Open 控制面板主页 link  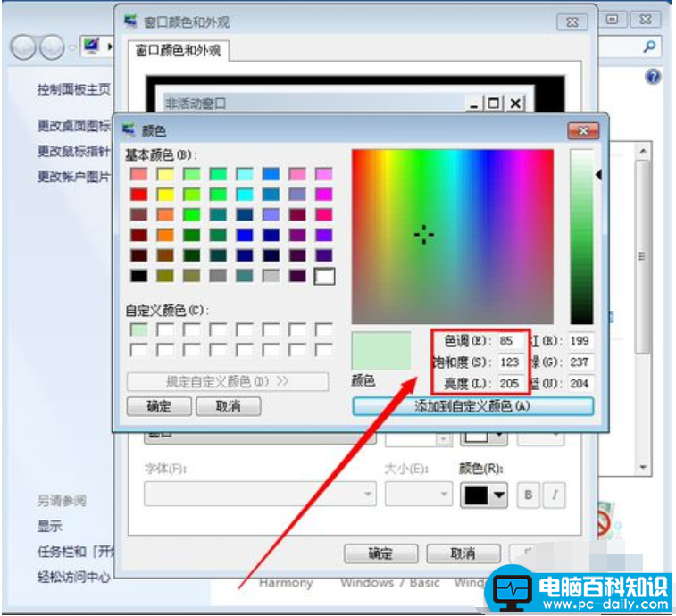coord(74,89)
